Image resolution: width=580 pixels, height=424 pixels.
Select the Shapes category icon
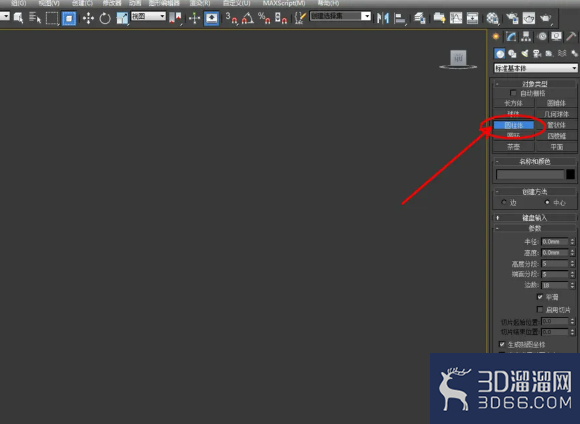pyautogui.click(x=512, y=54)
